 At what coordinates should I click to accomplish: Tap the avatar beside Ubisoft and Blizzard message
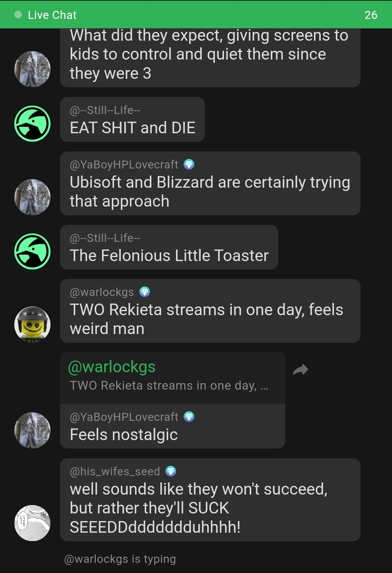[x=32, y=197]
